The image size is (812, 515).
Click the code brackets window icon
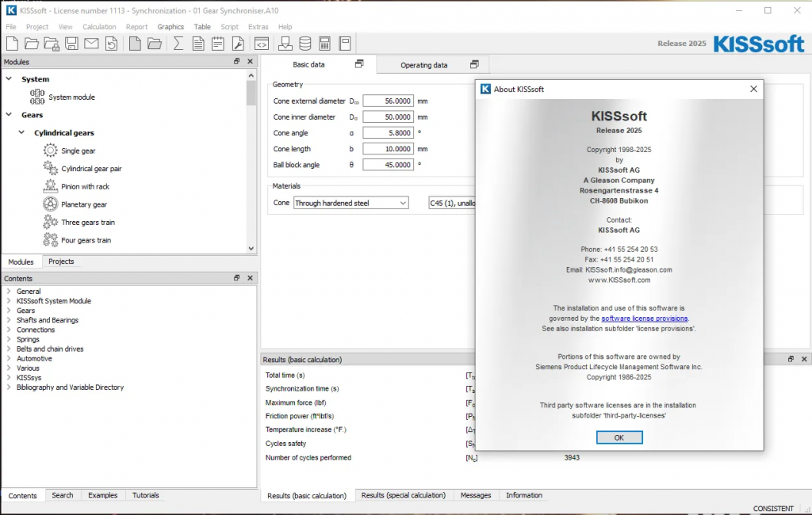pyautogui.click(x=261, y=44)
